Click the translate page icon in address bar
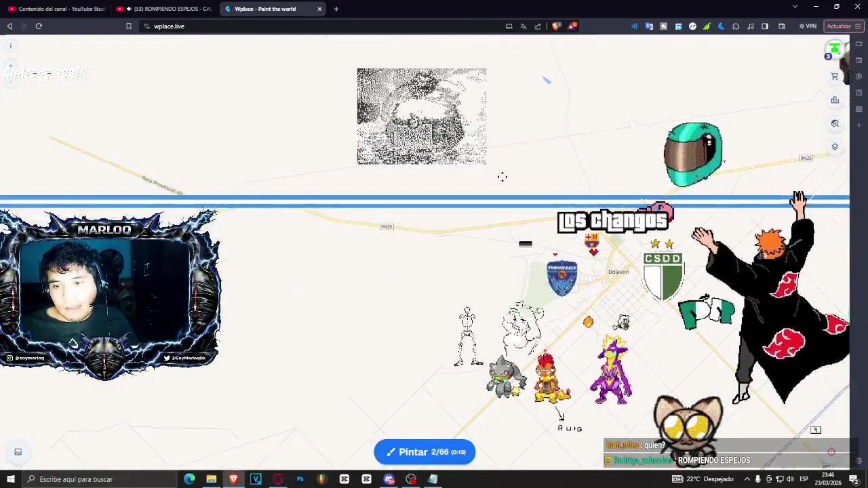Screen dimensions: 868x488 pyautogui.click(x=524, y=26)
